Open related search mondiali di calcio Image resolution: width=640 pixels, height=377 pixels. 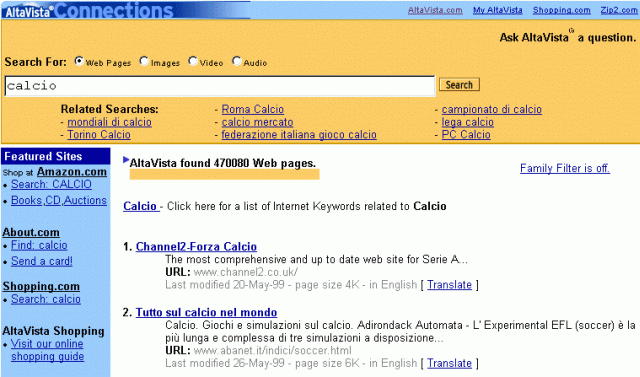109,122
